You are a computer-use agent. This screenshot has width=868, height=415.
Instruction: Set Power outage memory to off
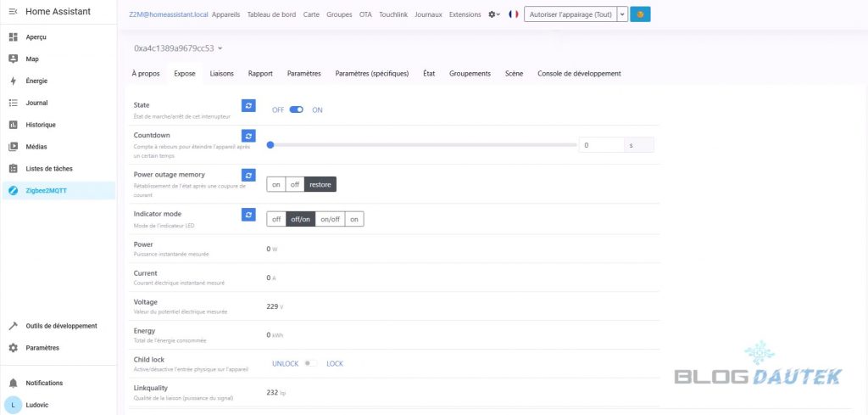(x=294, y=184)
